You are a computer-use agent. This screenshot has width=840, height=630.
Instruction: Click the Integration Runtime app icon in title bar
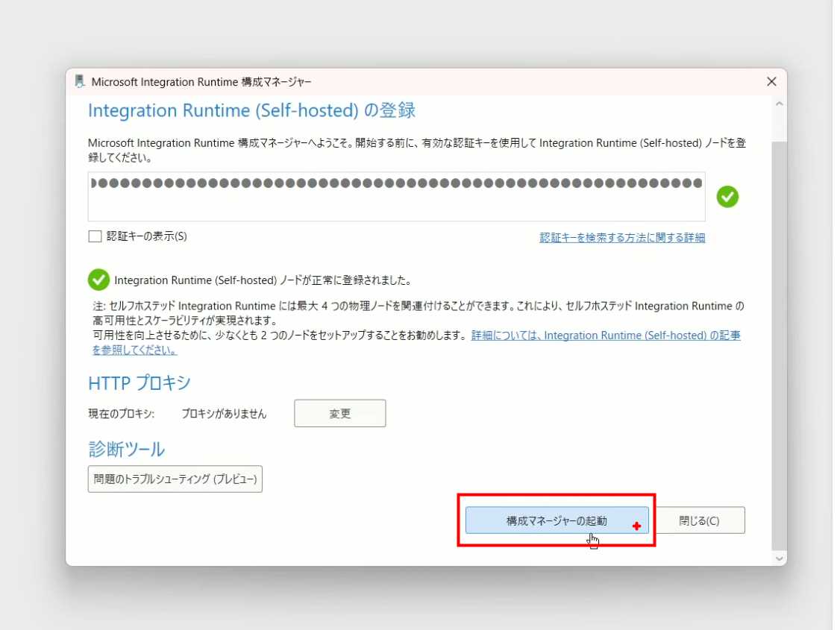80,81
